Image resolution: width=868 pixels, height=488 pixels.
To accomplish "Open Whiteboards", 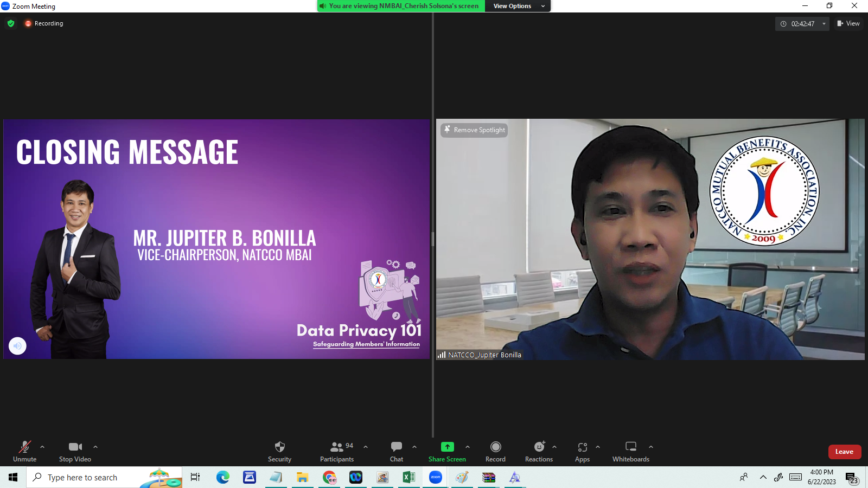I will [631, 452].
